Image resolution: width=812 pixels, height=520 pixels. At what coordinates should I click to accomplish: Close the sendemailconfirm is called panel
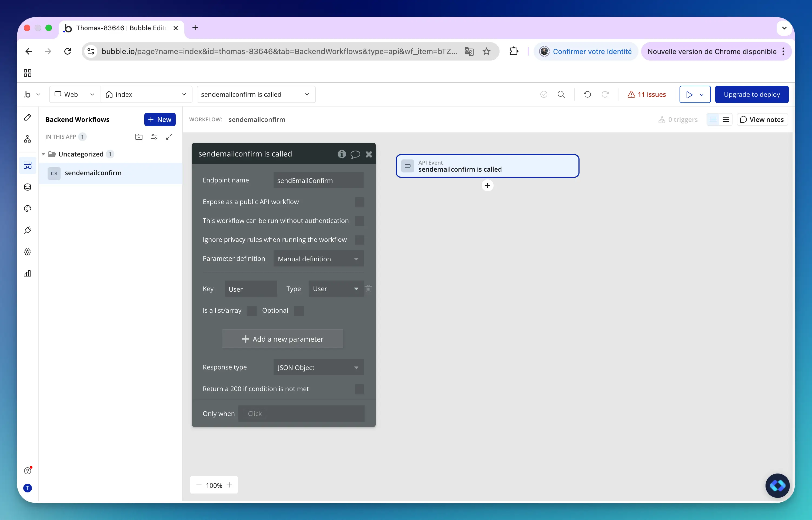(x=369, y=154)
